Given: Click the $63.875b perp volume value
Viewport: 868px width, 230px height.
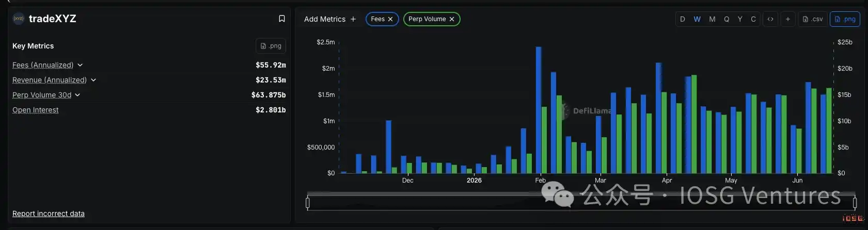Looking at the screenshot, I should (x=269, y=95).
